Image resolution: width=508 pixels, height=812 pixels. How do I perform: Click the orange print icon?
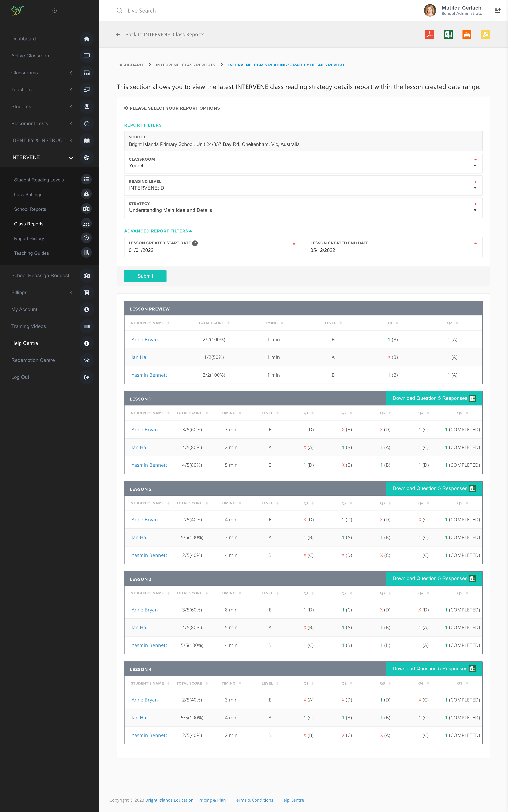click(x=467, y=34)
